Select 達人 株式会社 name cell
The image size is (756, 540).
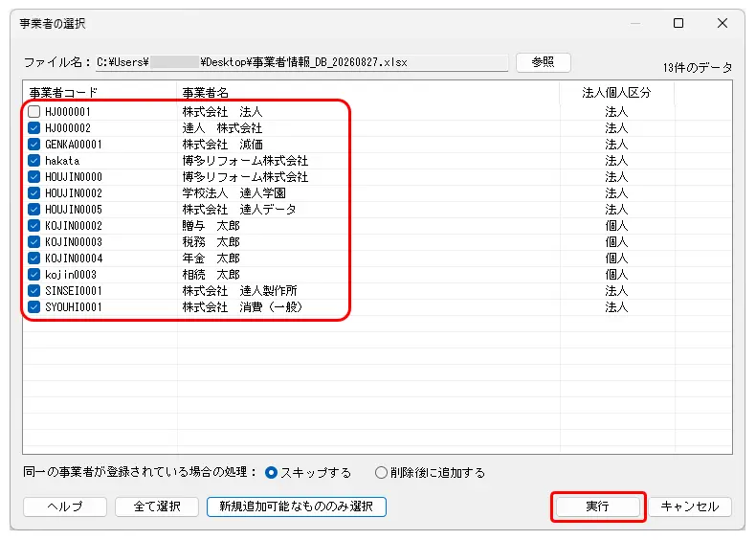(222, 128)
